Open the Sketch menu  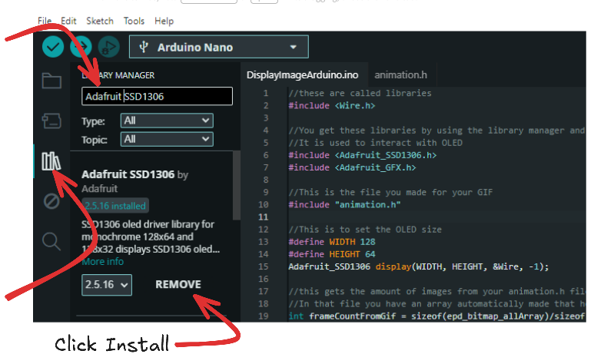point(99,21)
